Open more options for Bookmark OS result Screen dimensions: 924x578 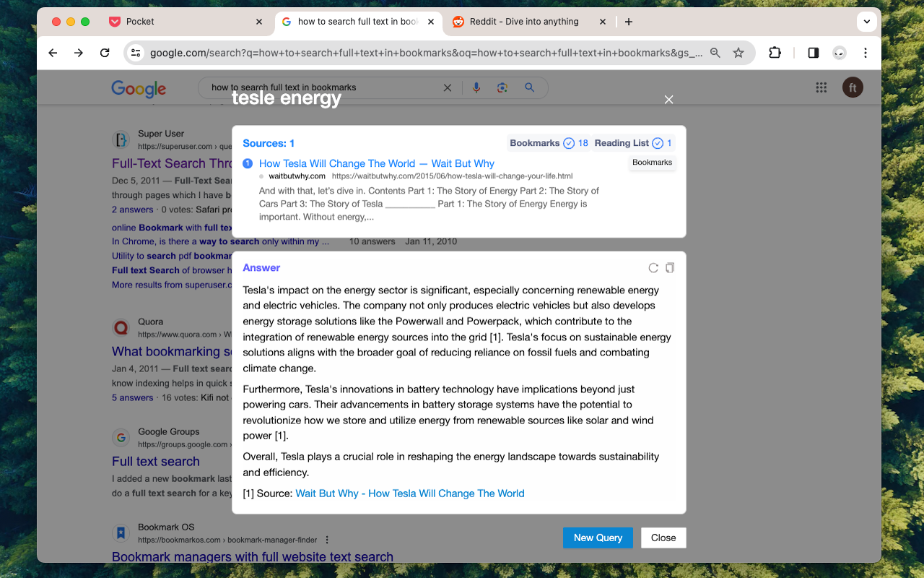click(327, 540)
